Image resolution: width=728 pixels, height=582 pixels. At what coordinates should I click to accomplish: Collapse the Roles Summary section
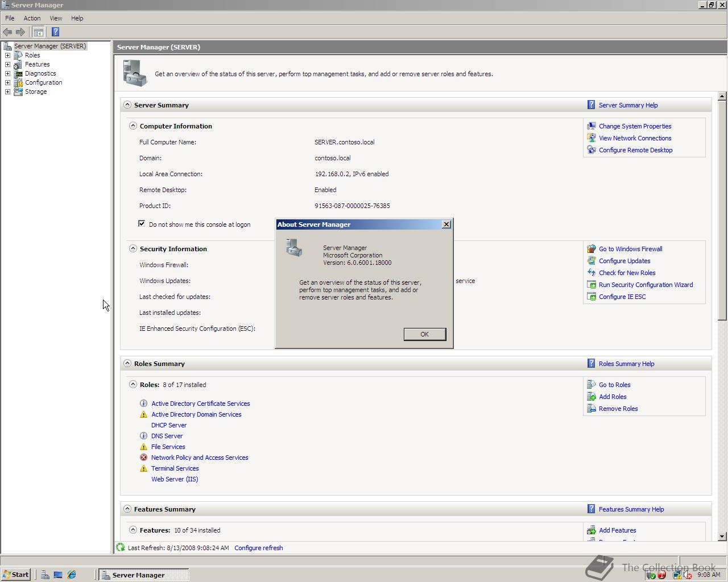pyautogui.click(x=127, y=363)
